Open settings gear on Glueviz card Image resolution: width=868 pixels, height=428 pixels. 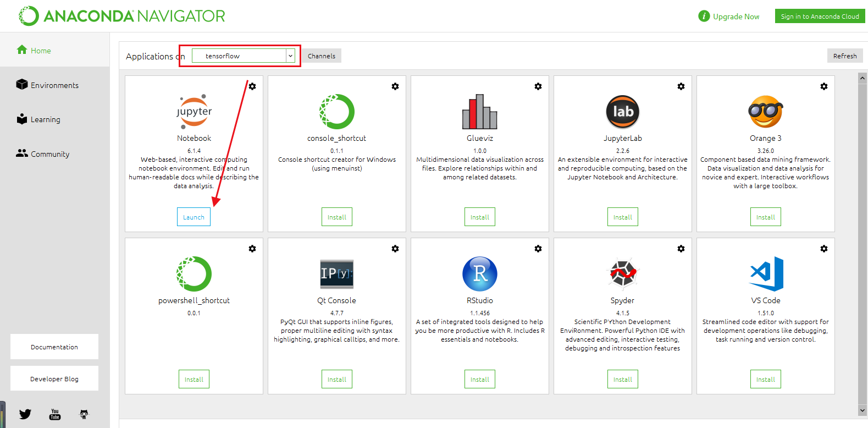coord(538,86)
